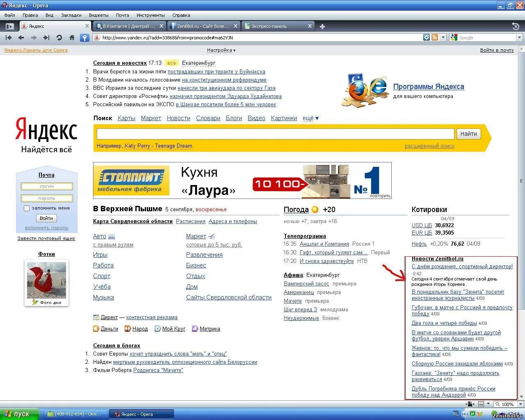
Task: Open the Программы Яндекса link
Action: [x=429, y=87]
